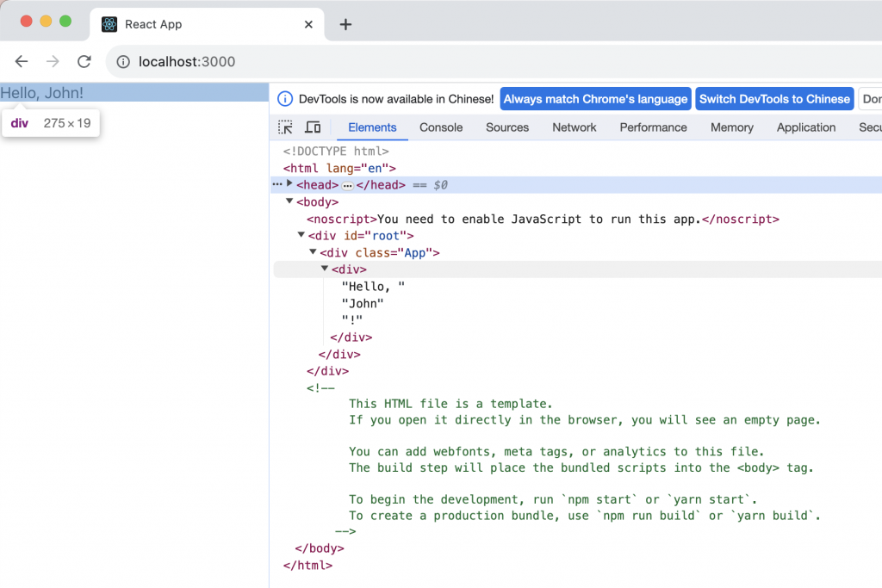Select the closing </html> tag

[x=307, y=565]
